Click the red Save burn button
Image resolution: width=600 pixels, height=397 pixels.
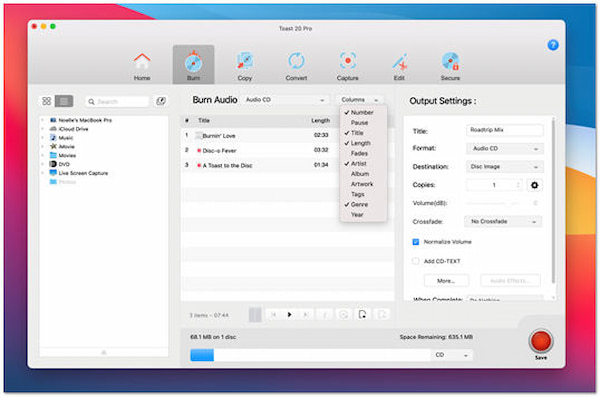click(541, 341)
